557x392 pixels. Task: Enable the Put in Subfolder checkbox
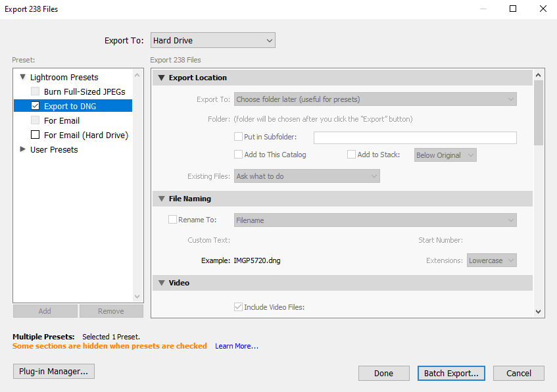pyautogui.click(x=239, y=137)
